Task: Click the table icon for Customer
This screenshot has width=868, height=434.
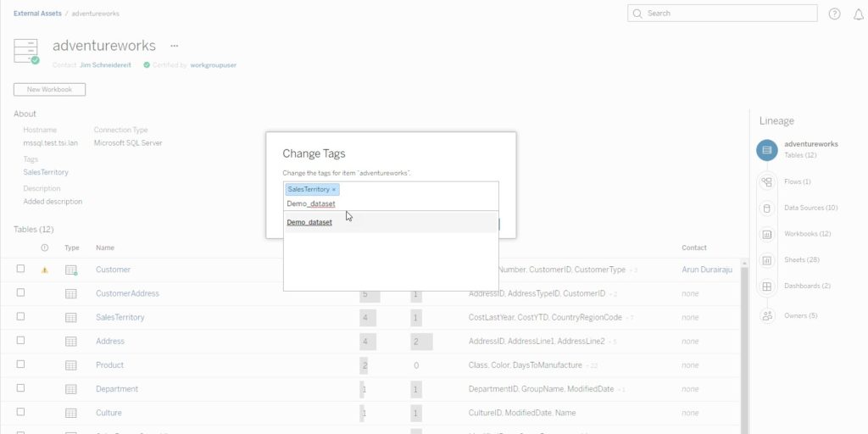Action: pos(71,270)
